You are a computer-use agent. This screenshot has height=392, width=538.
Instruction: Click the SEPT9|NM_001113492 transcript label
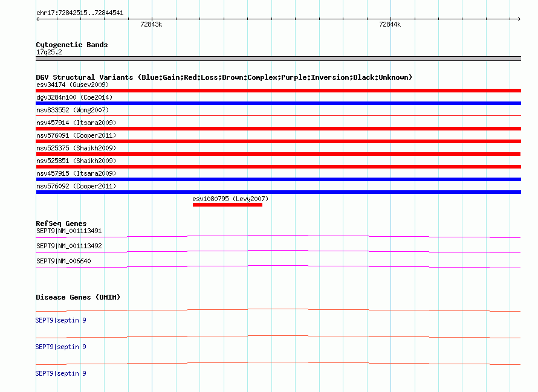69,246
